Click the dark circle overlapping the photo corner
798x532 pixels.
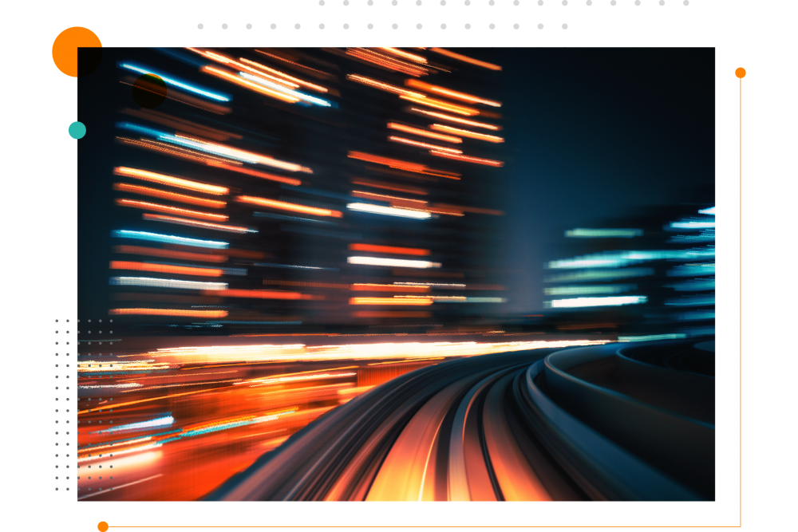tap(149, 91)
